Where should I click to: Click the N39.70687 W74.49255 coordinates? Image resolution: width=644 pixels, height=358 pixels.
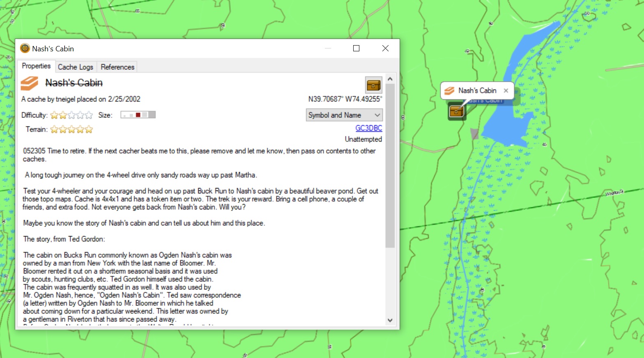345,99
